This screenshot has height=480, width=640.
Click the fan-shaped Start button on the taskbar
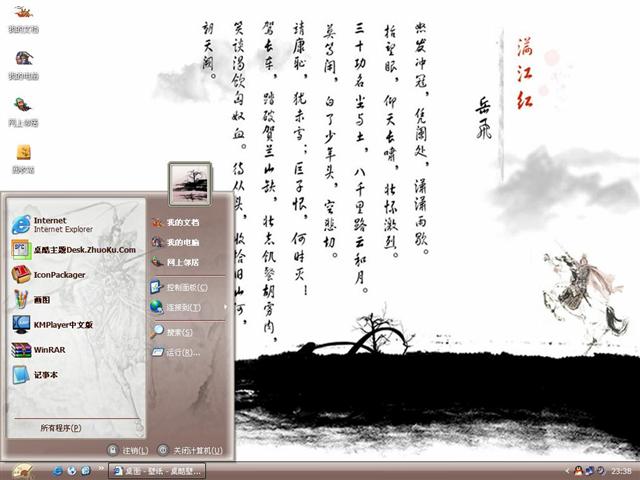tap(22, 471)
